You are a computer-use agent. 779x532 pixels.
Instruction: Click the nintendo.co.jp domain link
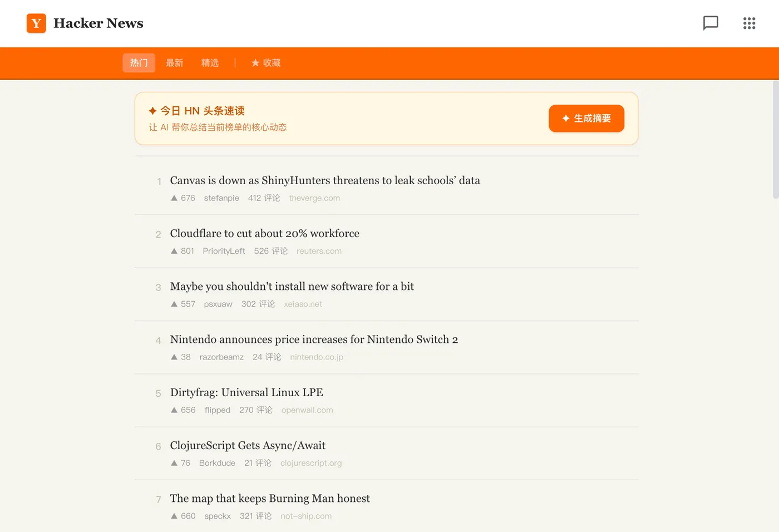coord(317,357)
